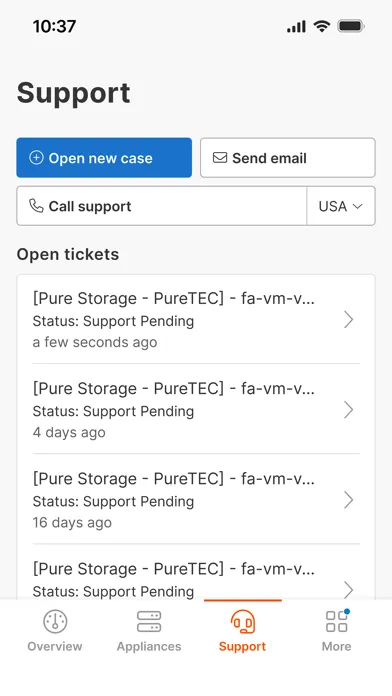Switch to the Overview tab label
392x696 pixels.
55,646
